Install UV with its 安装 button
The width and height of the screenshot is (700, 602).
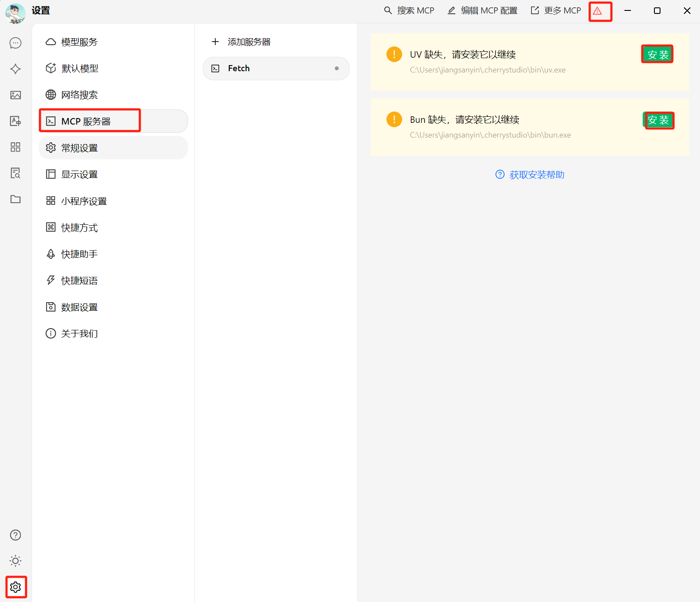[x=657, y=55]
